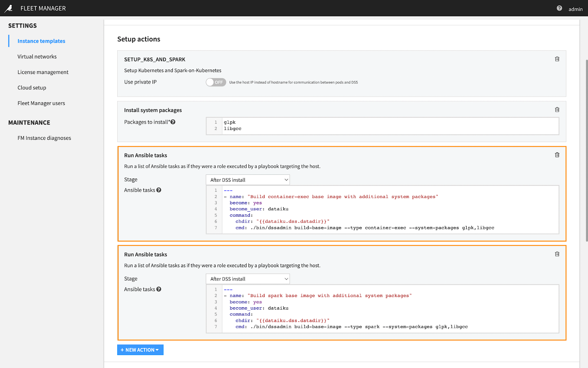Screen dimensions: 588x368
Task: Click inside the Packages to install editor
Action: click(331, 126)
